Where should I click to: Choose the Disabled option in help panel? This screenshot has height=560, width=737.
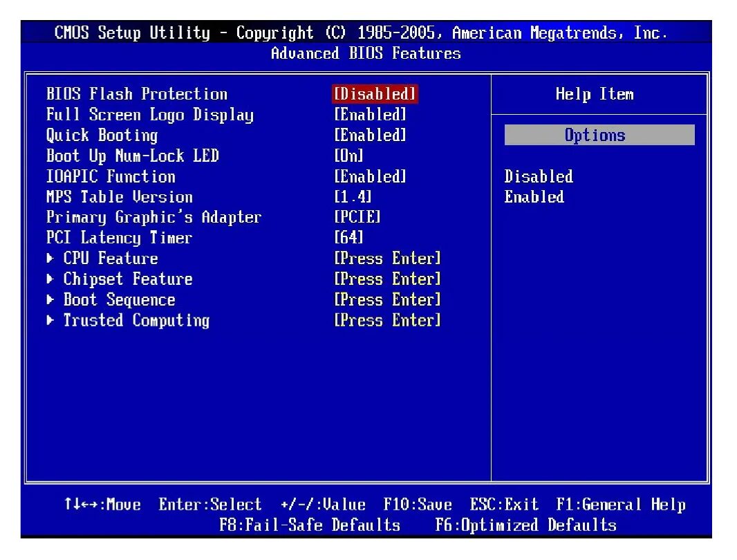pyautogui.click(x=539, y=177)
